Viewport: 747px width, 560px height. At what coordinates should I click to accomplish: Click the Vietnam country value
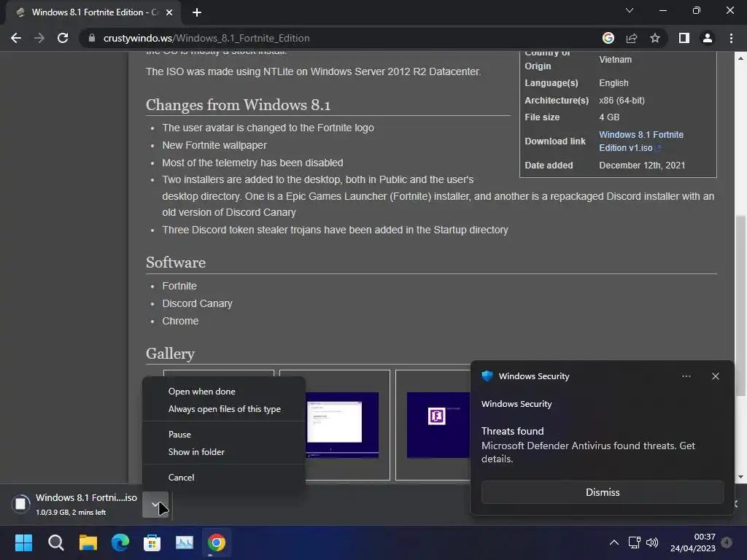(615, 60)
